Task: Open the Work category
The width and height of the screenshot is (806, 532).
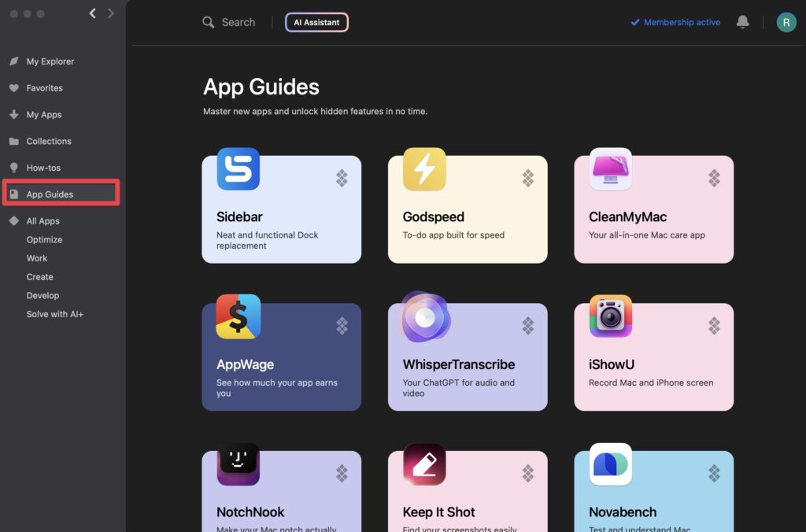Action: pos(37,258)
